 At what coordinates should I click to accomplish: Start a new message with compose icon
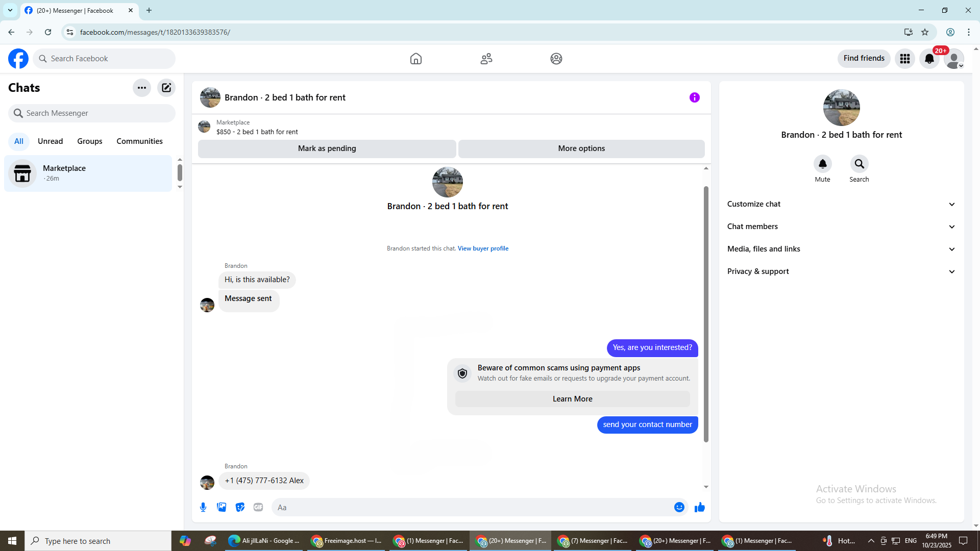(x=166, y=88)
